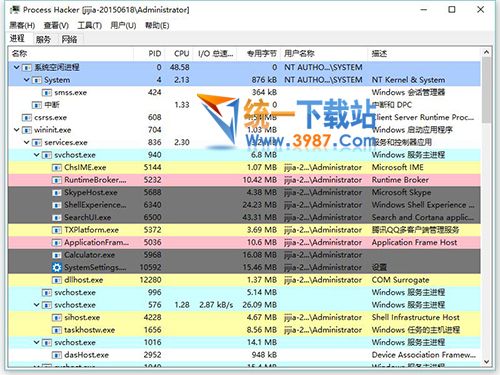
Task: Click the 中断 interrupts row icon
Action: point(36,105)
